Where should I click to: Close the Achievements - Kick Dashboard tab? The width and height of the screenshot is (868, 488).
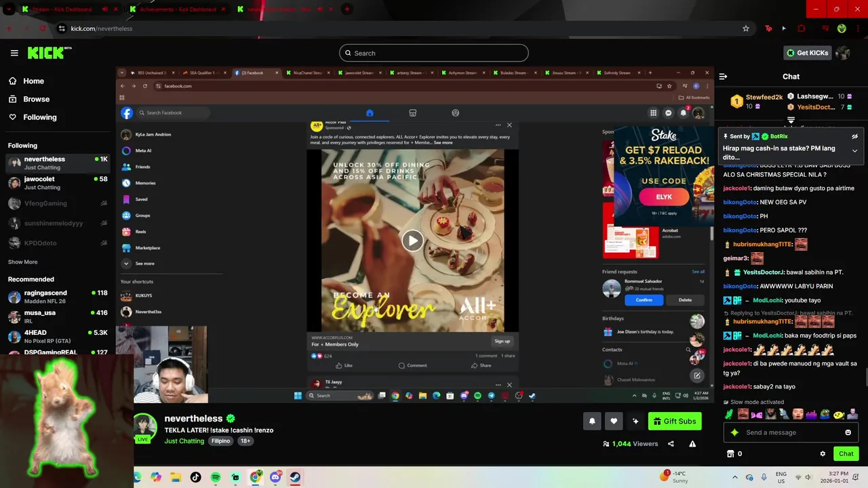(222, 9)
